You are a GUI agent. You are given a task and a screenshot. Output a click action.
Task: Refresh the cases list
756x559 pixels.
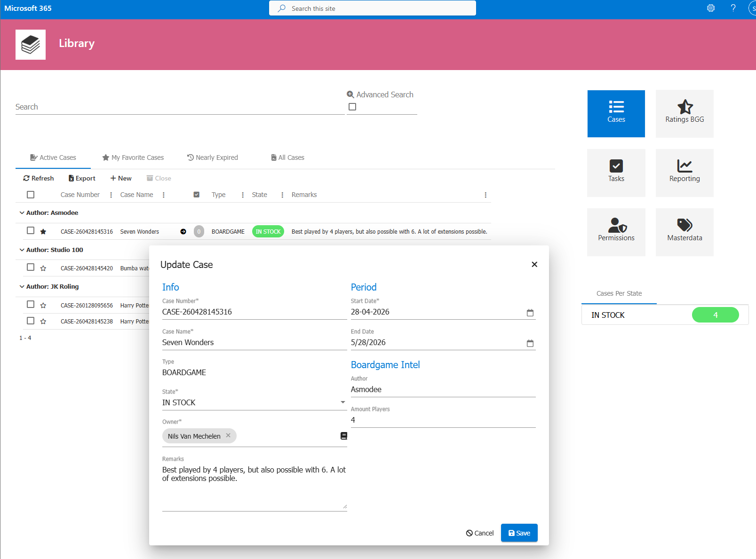(x=39, y=178)
